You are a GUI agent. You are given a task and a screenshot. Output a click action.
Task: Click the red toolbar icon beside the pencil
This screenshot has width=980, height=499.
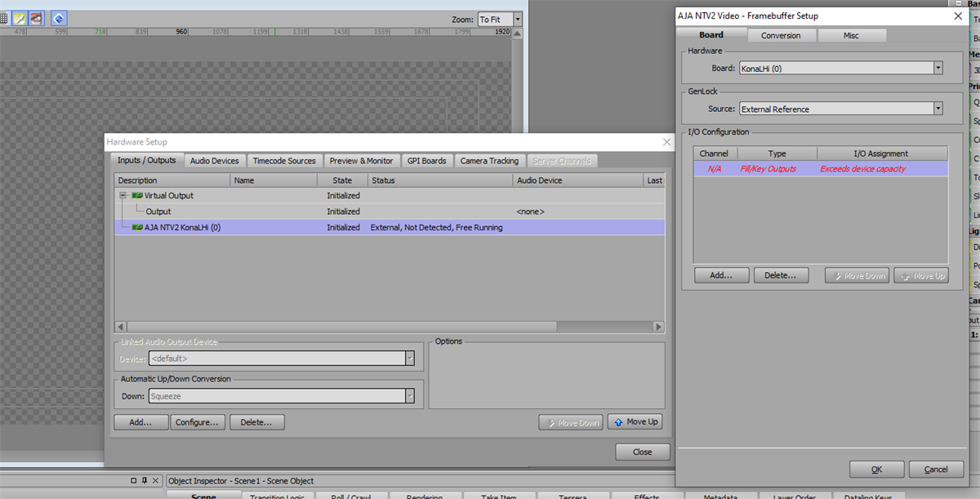(x=36, y=18)
